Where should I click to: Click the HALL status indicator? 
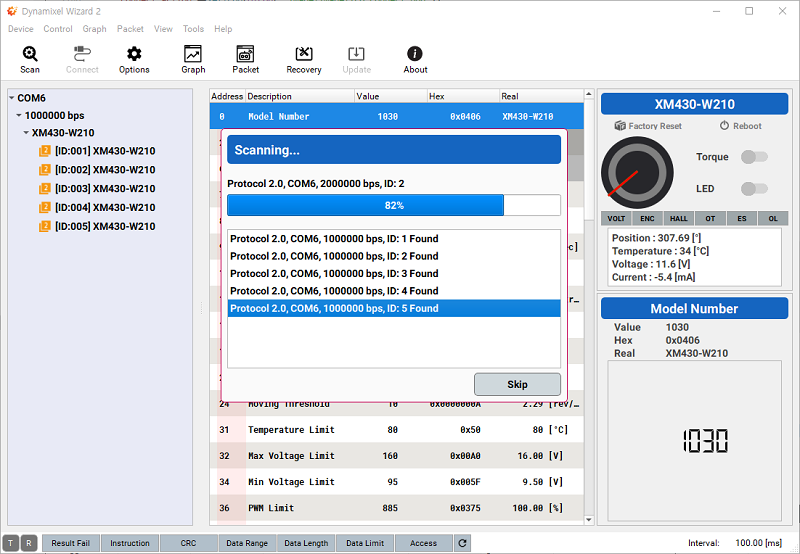[679, 218]
